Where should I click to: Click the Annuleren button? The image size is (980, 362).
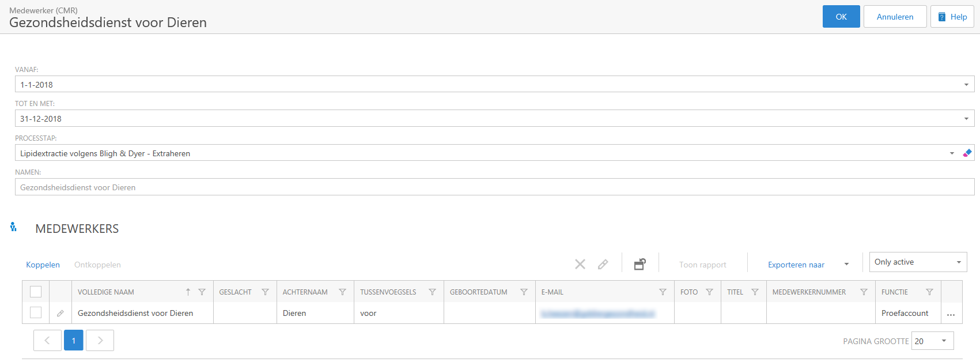[x=895, y=17]
